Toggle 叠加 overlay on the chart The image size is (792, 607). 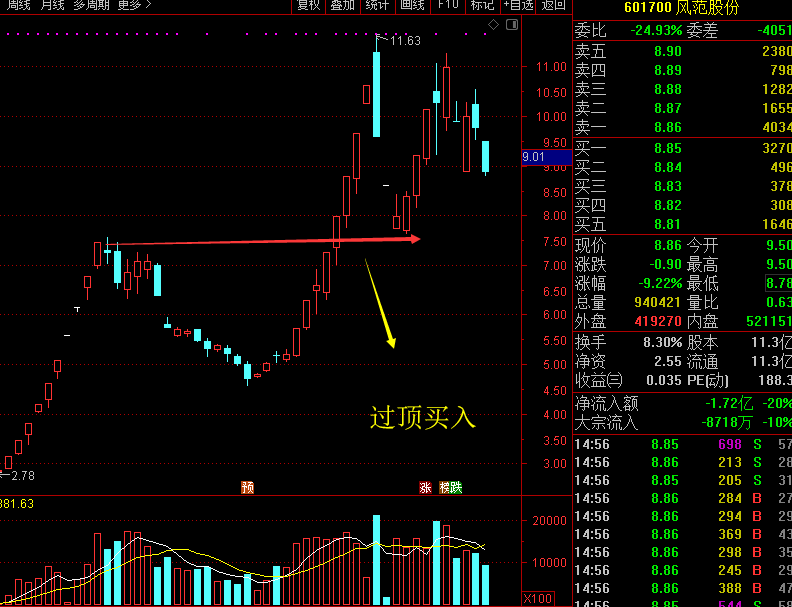pos(342,5)
